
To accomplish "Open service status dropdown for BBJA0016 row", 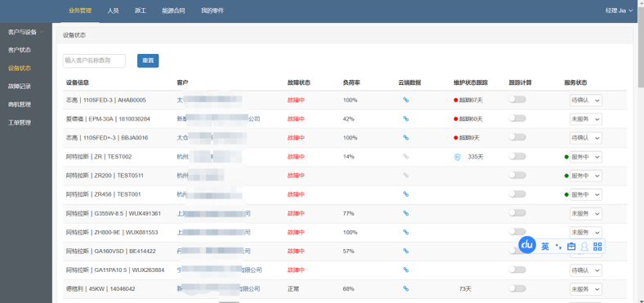I will coord(586,137).
